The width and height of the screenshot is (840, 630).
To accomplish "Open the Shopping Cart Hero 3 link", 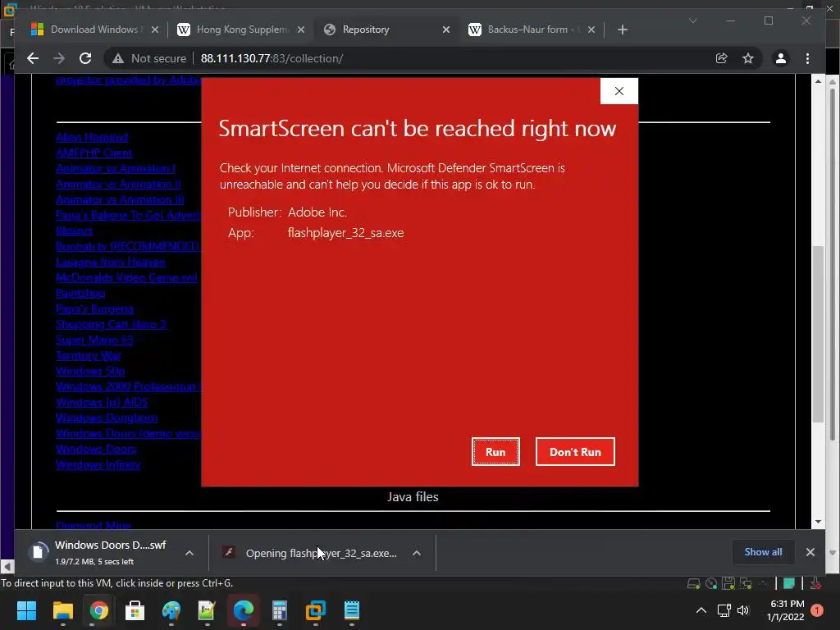I will pos(112,324).
